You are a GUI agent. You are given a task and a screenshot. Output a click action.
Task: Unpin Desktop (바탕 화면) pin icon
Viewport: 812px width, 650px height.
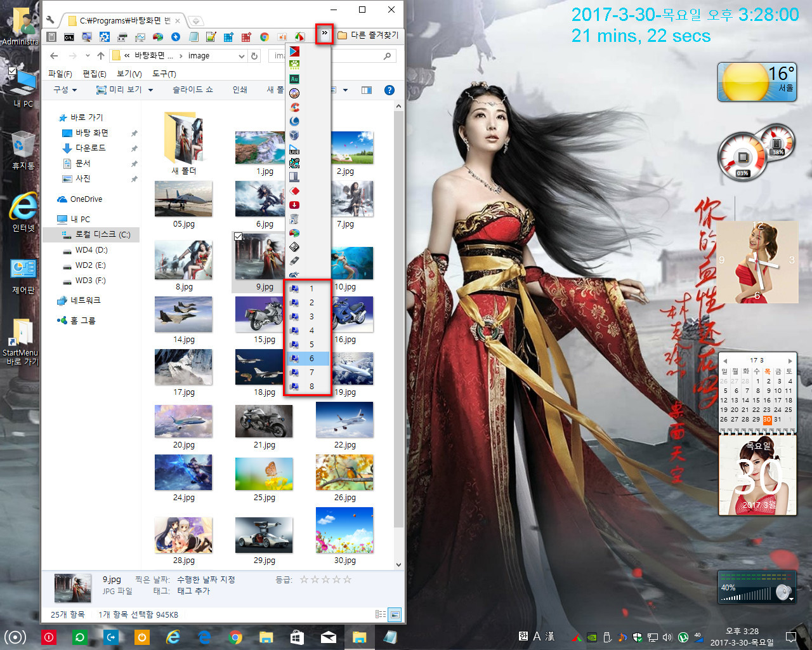pos(134,133)
